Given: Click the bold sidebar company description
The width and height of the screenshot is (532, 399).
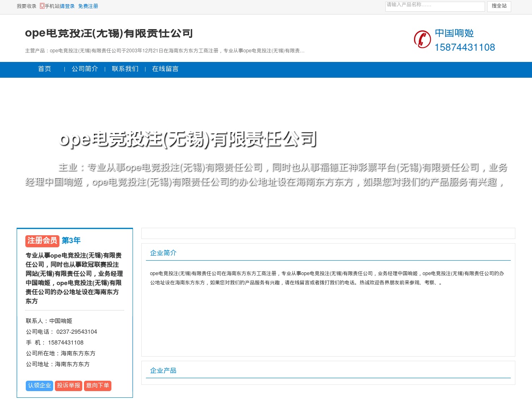Looking at the screenshot, I should pyautogui.click(x=74, y=278).
